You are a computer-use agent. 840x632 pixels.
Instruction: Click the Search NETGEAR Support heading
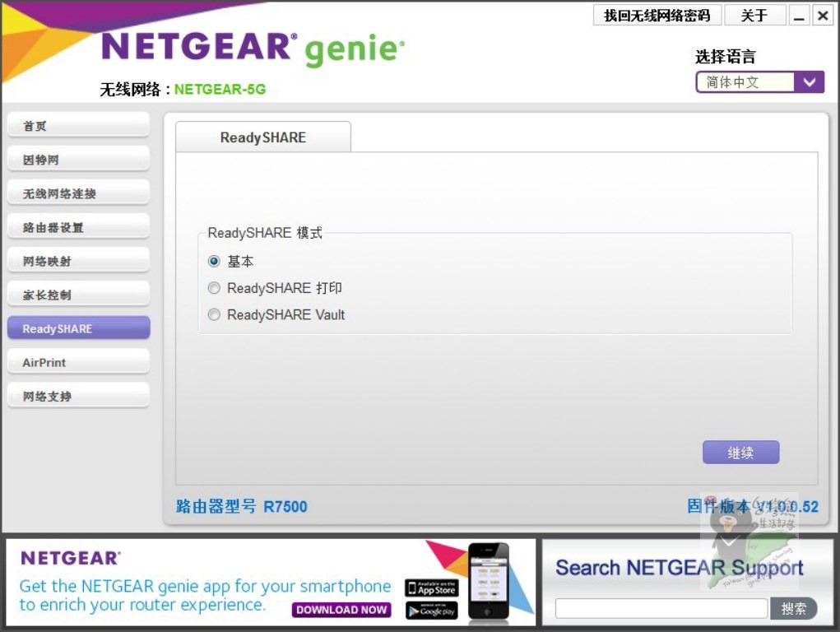[x=680, y=567]
